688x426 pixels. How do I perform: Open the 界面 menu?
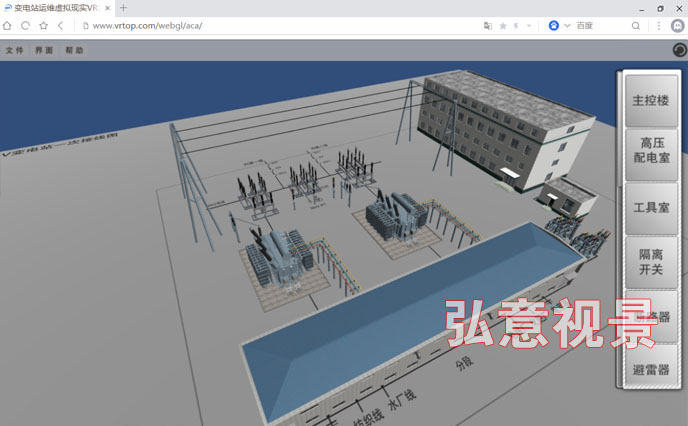(44, 50)
